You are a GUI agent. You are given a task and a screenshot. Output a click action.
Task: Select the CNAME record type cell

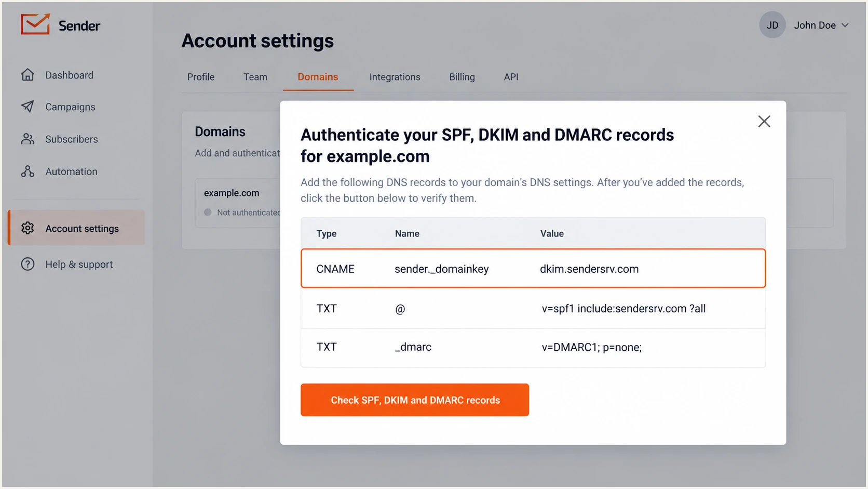(335, 269)
